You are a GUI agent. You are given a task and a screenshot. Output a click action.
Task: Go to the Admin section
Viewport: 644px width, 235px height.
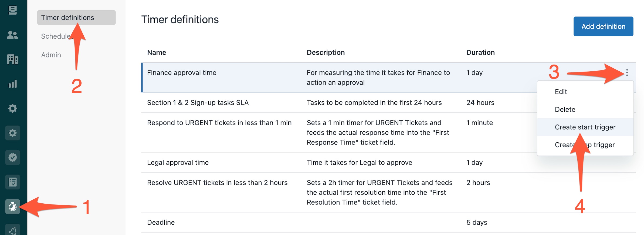pyautogui.click(x=51, y=55)
